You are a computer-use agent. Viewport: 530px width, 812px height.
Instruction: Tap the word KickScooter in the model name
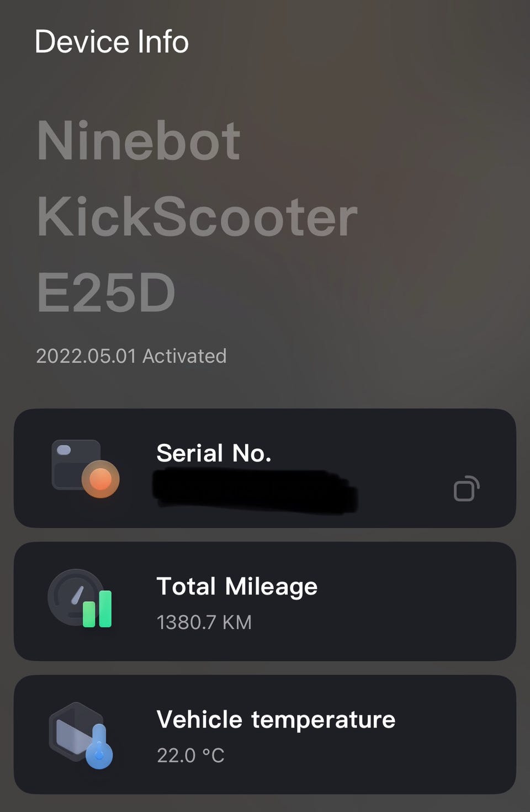click(x=197, y=217)
